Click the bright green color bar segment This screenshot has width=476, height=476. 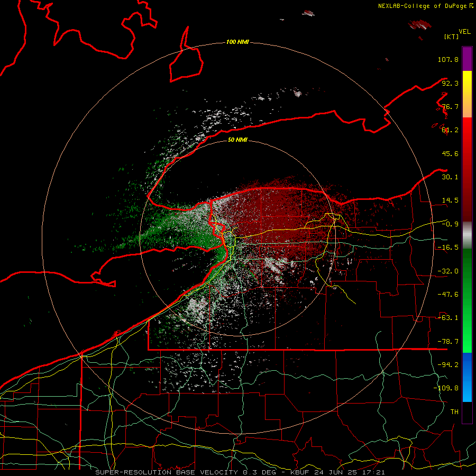467,300
